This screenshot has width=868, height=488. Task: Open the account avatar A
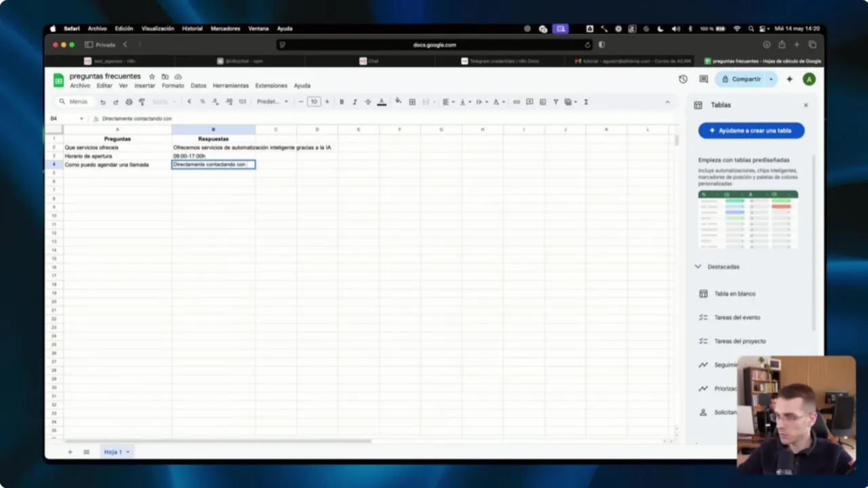click(x=808, y=79)
